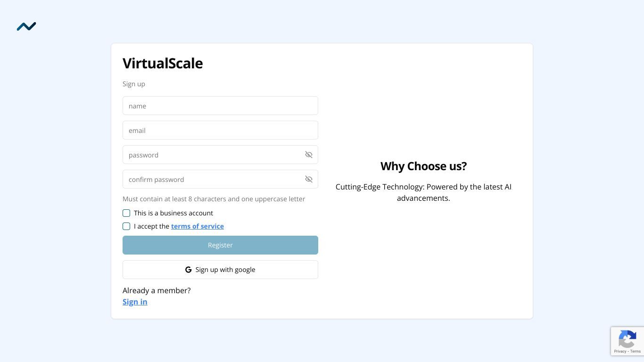Click the Register button
The height and width of the screenshot is (362, 644).
220,245
